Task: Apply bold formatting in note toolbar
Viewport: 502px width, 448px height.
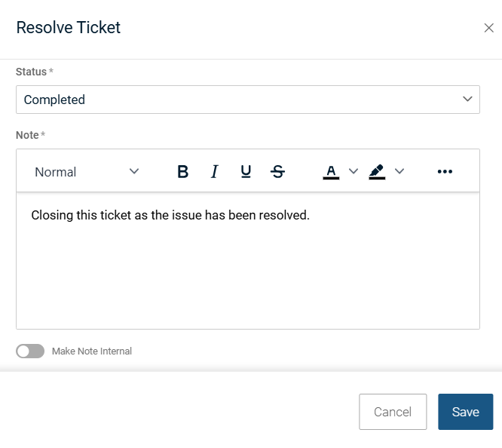Action: tap(182, 172)
